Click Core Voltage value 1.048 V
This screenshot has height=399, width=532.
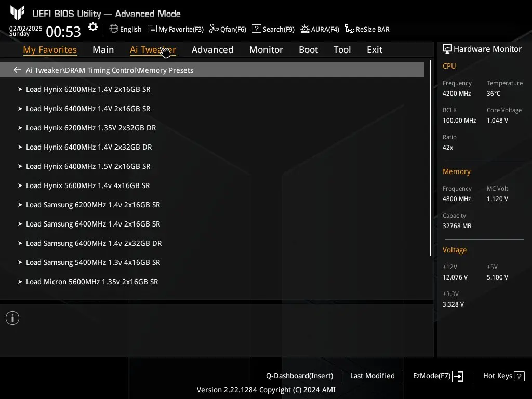(x=497, y=121)
